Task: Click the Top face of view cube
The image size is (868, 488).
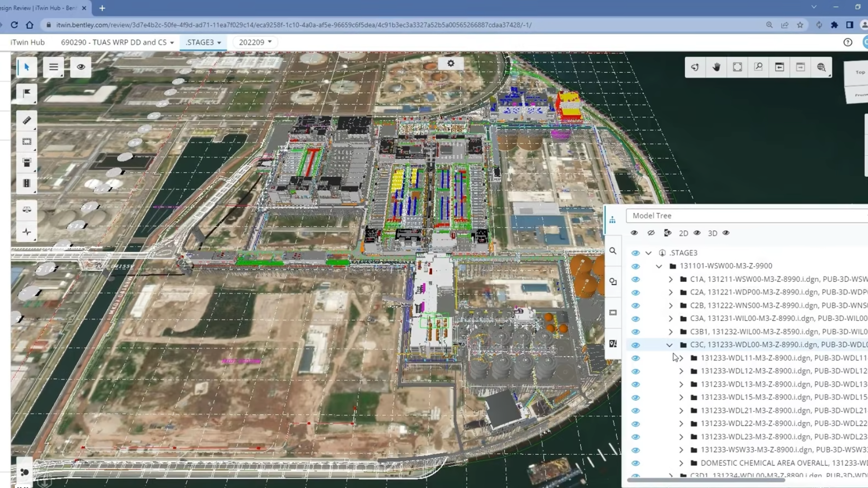Action: pyautogui.click(x=860, y=72)
